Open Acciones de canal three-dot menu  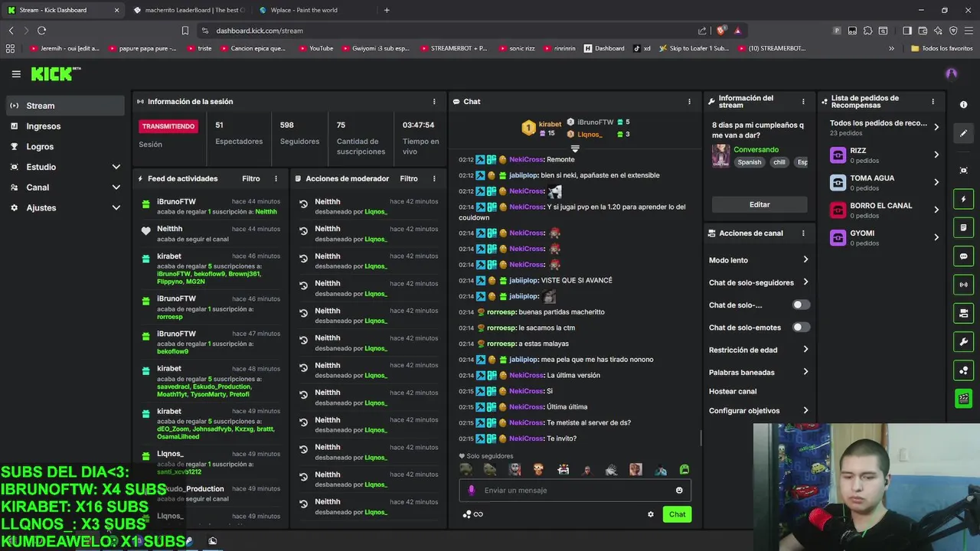803,233
